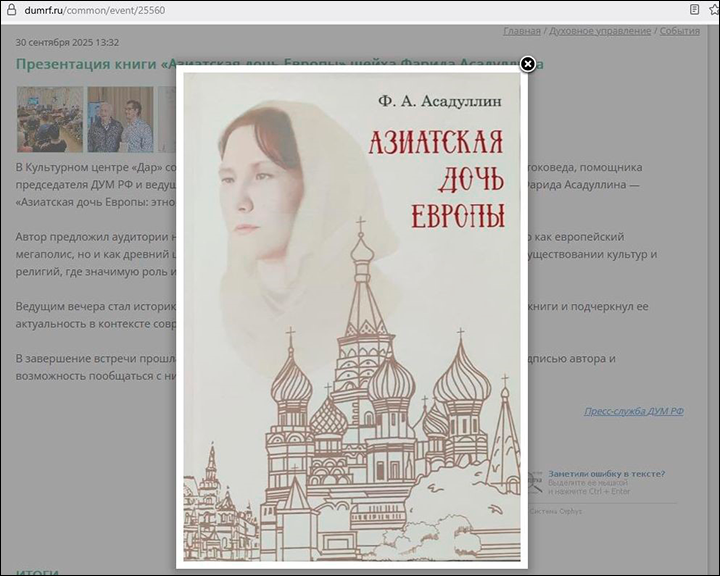Open the Система Orphus link
Screen dimensions: 720x576
pos(556,511)
